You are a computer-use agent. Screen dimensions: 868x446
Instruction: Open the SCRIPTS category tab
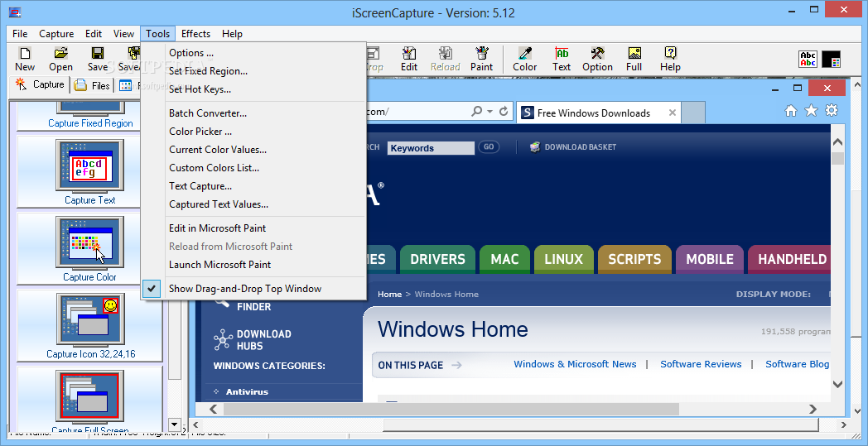[634, 259]
